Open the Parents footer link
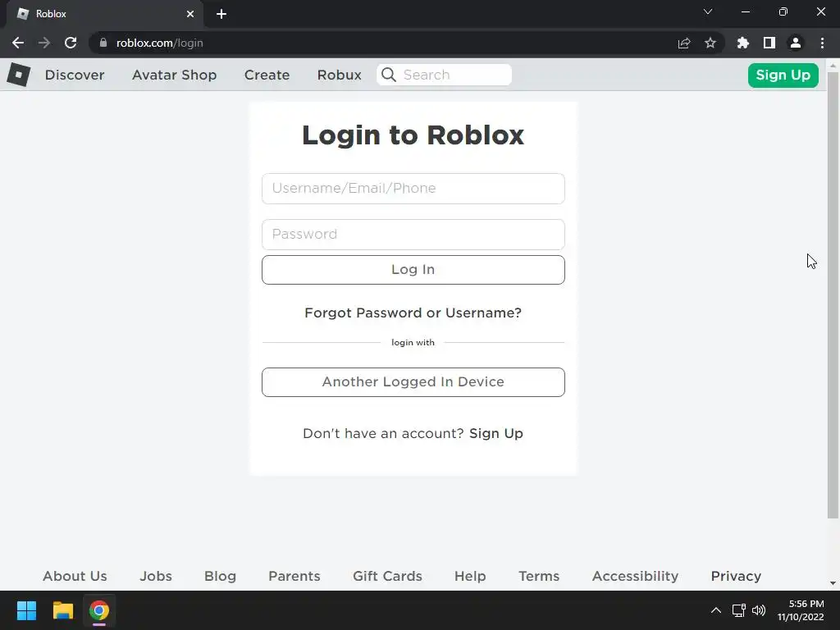This screenshot has height=630, width=840. pyautogui.click(x=294, y=576)
